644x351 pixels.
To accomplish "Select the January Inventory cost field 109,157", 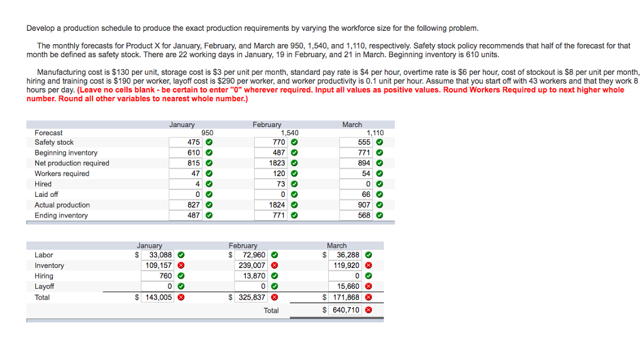I will coord(157,265).
